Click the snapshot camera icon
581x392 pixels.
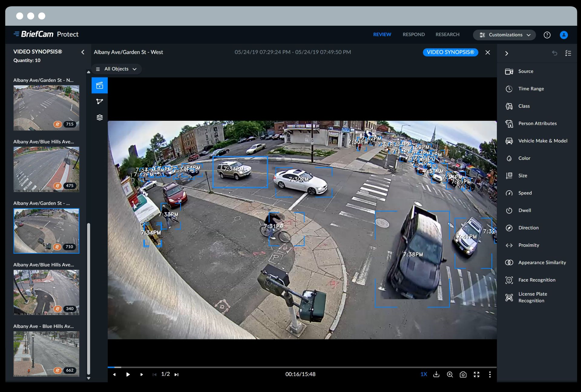(463, 374)
